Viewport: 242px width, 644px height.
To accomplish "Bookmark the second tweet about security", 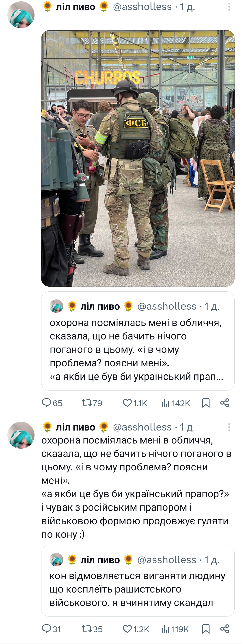I will 206,629.
